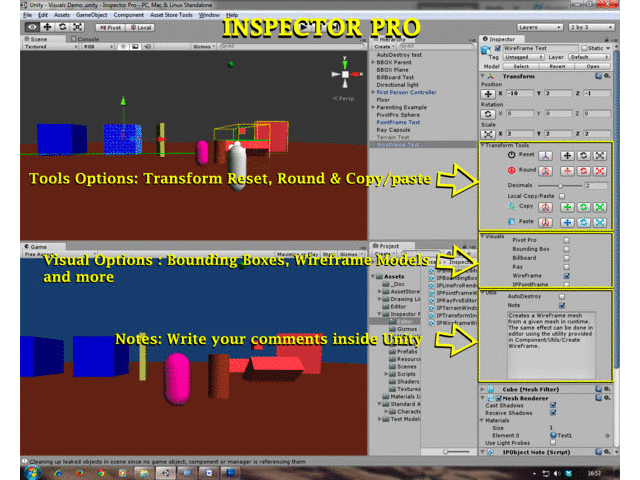The width and height of the screenshot is (640, 480).
Task: Click the Scale icon button in Transform
Action: click(488, 134)
